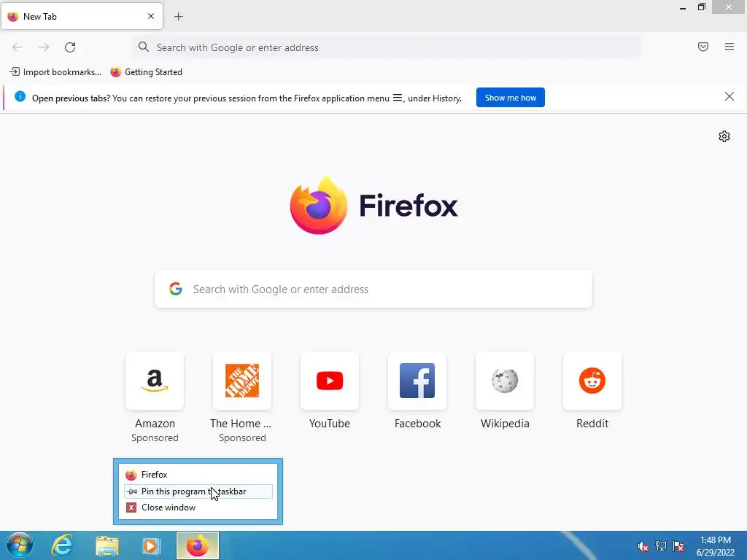The image size is (747, 560).
Task: Click the magnifier icon in address bar
Action: click(144, 47)
